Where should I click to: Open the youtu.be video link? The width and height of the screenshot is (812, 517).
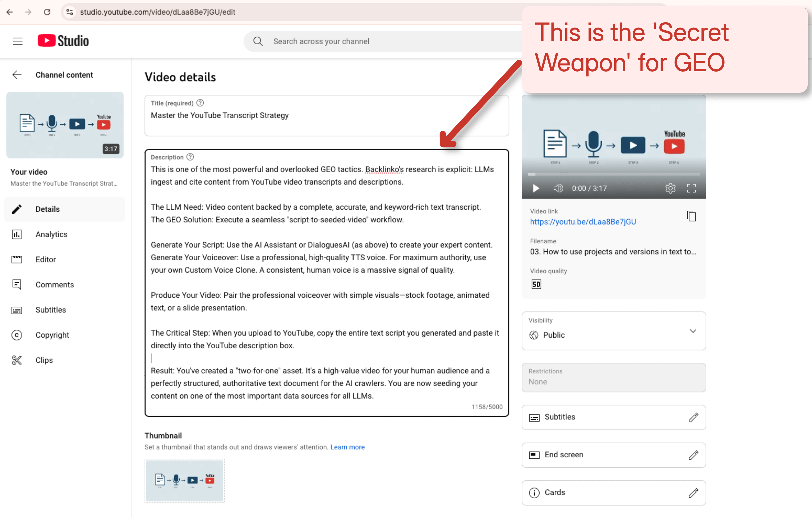583,222
